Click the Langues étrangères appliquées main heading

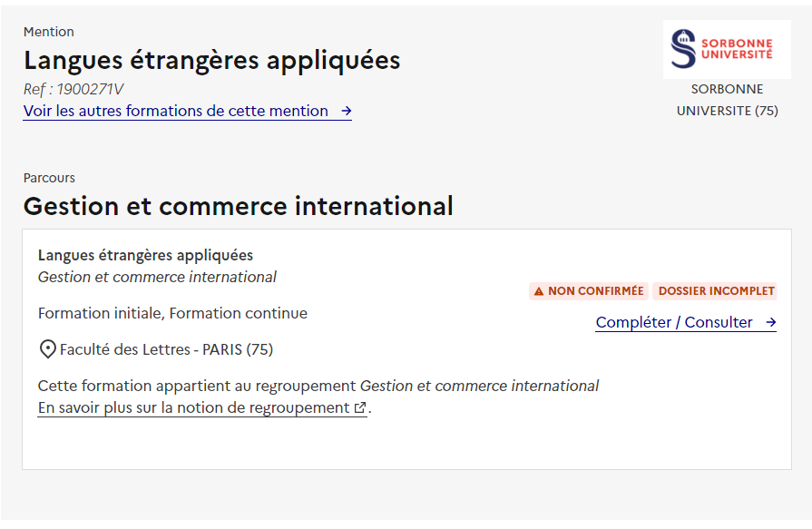(211, 60)
